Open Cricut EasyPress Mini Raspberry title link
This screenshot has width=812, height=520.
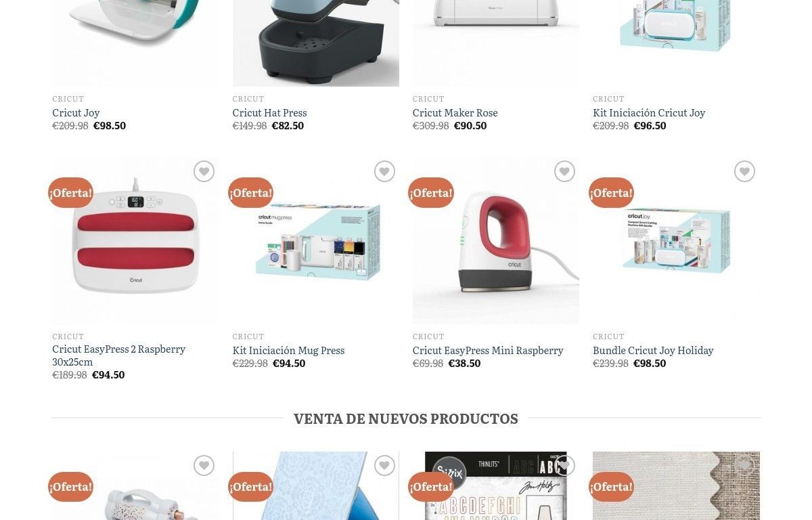tap(488, 351)
